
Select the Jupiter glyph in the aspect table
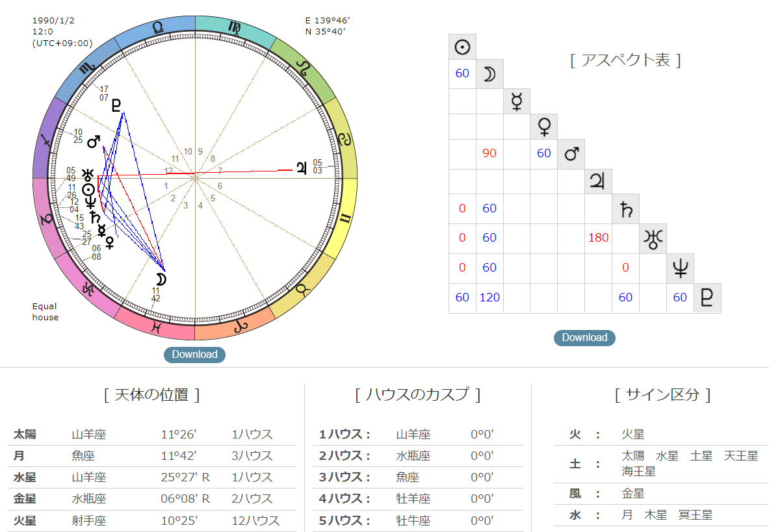click(598, 181)
